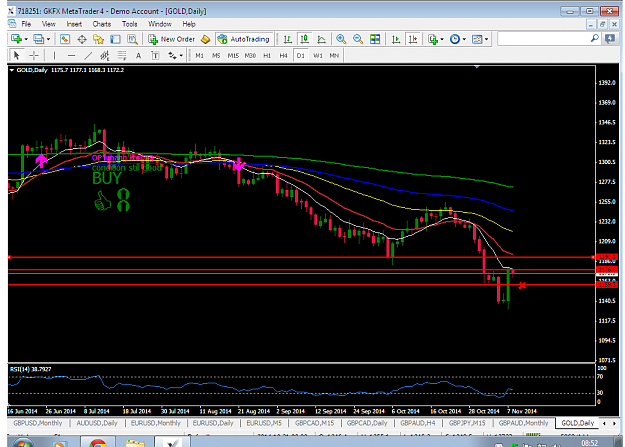Select the Text Label tool labeled T

tap(155, 55)
